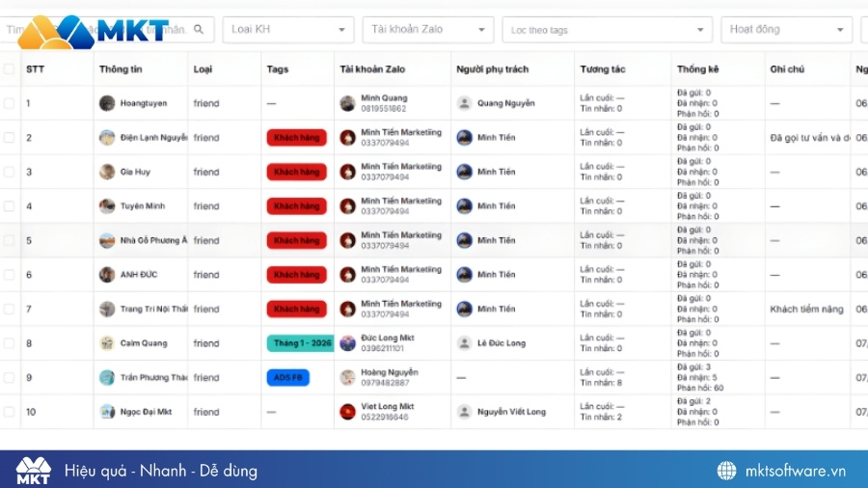Viewport: 868px width, 488px height.
Task: Click the Ghi chú column header
Action: [787, 69]
